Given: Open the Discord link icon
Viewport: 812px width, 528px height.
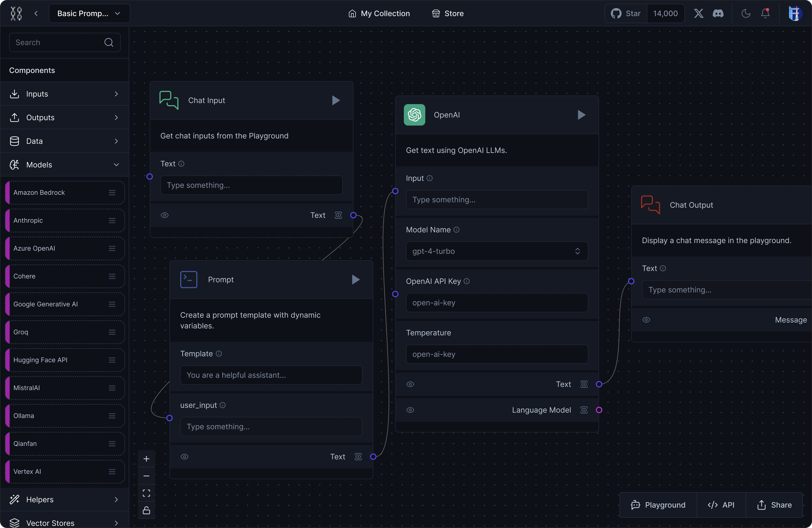Looking at the screenshot, I should tap(718, 13).
